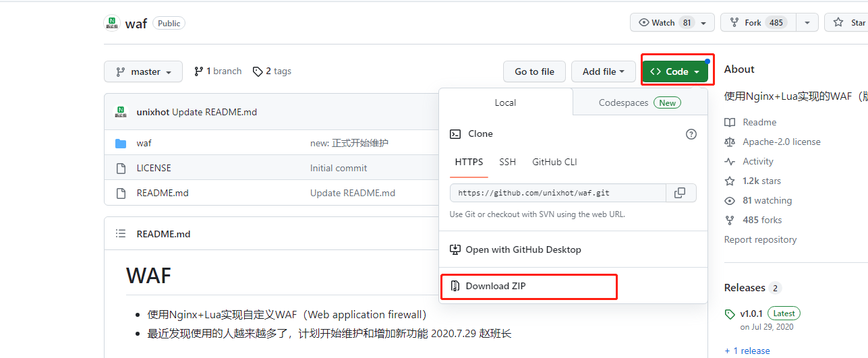Click the terminal icon beside Clone

pyautogui.click(x=455, y=134)
